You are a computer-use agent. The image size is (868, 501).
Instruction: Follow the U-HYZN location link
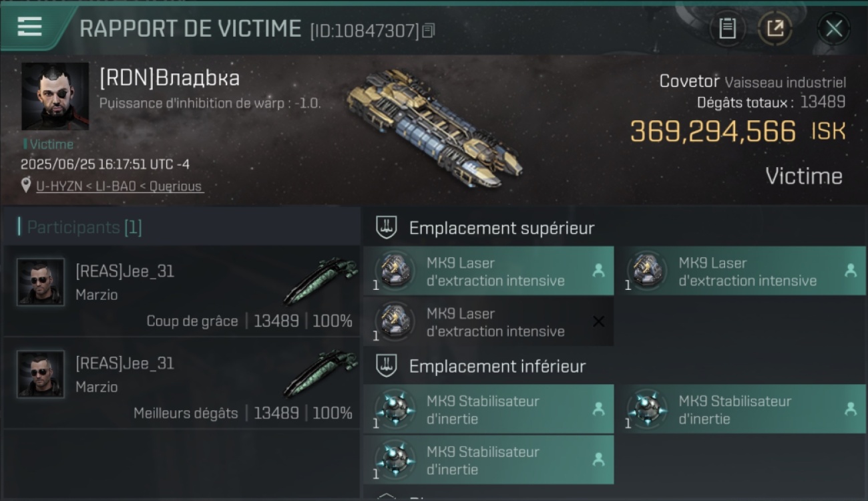(120, 186)
